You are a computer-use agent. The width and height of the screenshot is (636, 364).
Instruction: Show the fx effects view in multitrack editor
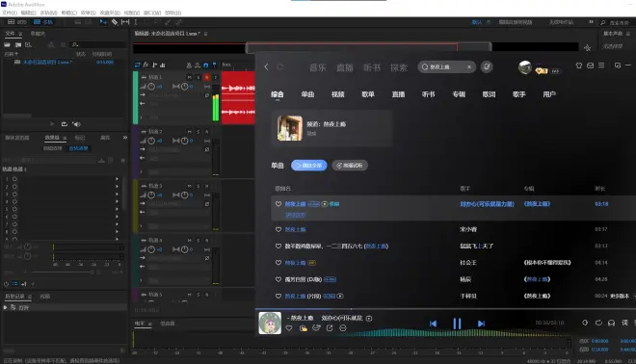click(146, 65)
